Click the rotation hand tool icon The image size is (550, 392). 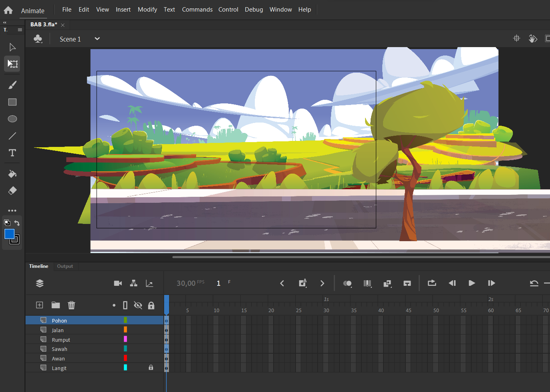[533, 39]
